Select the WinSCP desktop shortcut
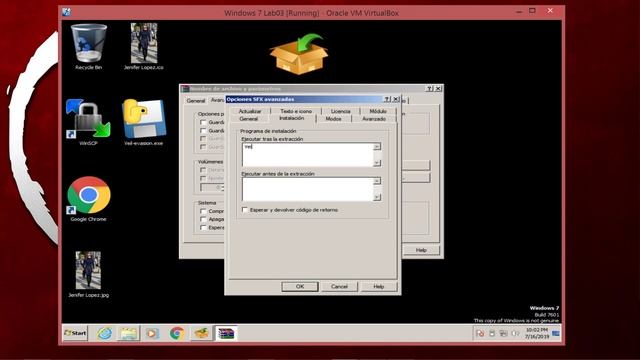The image size is (640, 360). tap(88, 122)
